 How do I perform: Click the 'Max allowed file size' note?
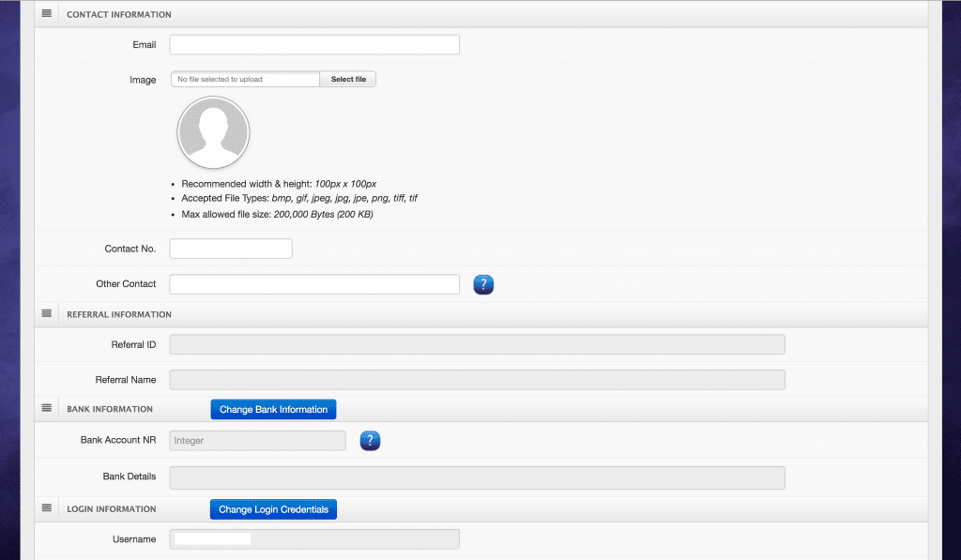(x=277, y=214)
